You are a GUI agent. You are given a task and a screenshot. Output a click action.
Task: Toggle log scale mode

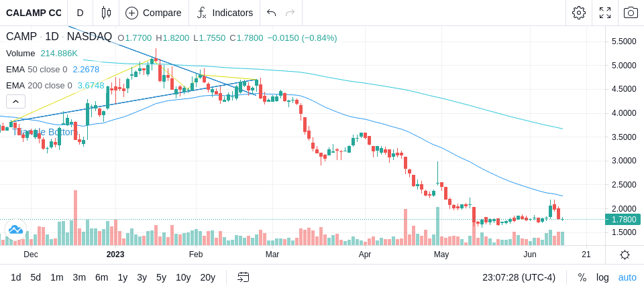coord(602,278)
